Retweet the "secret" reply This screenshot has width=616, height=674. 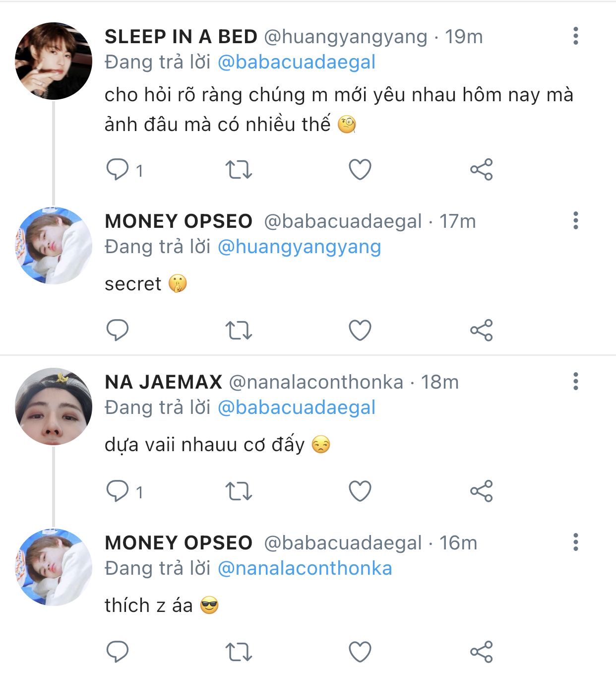tap(239, 331)
